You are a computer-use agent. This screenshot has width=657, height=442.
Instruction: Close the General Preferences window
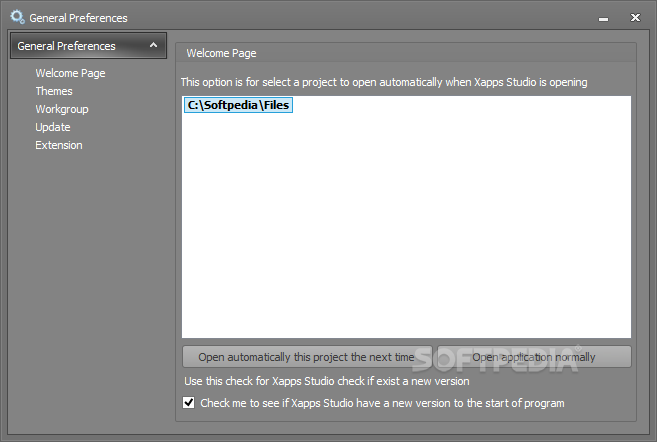click(635, 18)
